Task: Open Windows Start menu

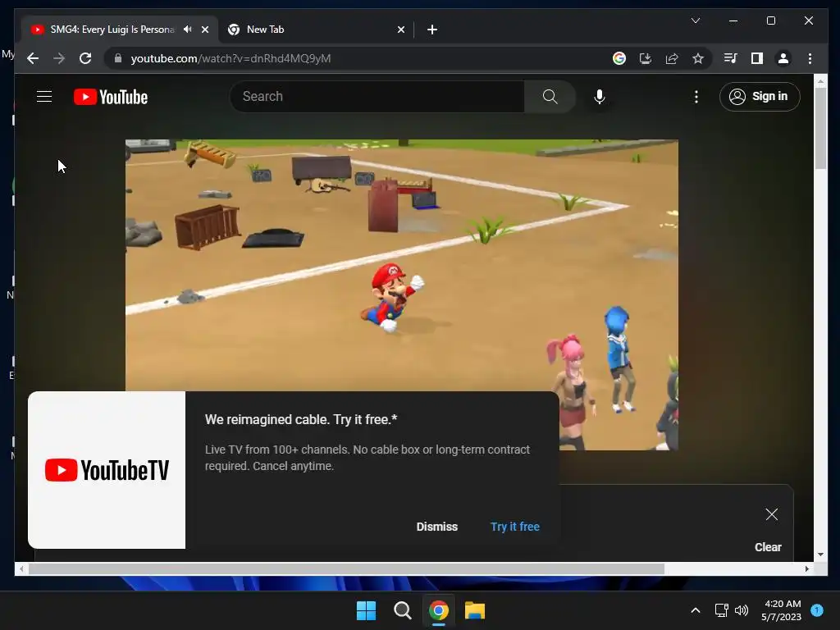Action: click(x=367, y=610)
